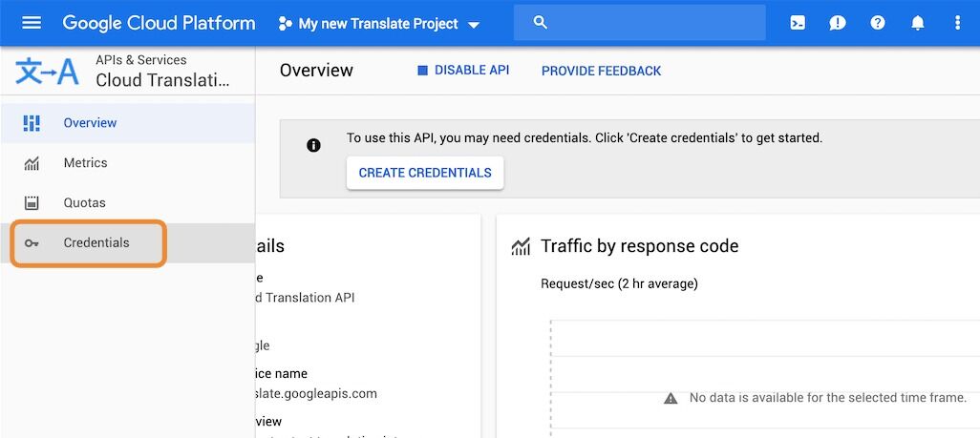
Task: Expand the My new Translate Project selector
Action: click(x=379, y=24)
